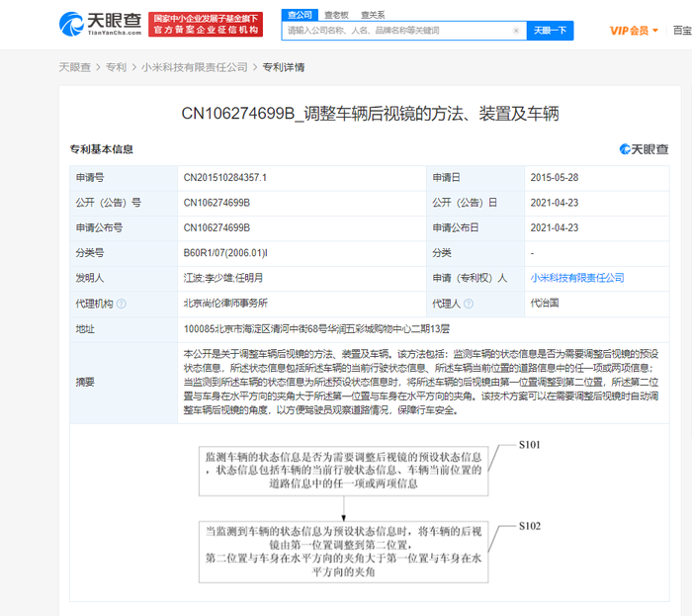
Task: Clear the search box with x icon
Action: (516, 31)
